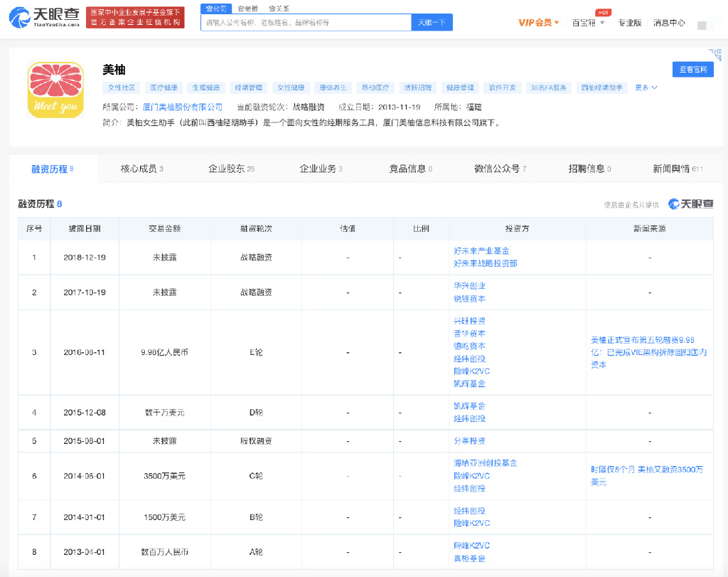Click the 健康管理 tag
This screenshot has height=577, width=728.
click(x=460, y=88)
